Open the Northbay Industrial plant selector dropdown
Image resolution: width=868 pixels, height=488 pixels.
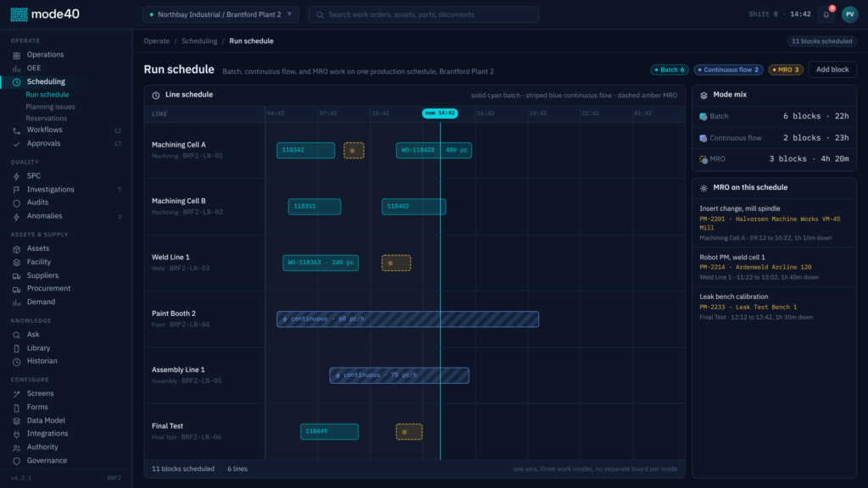pos(220,14)
